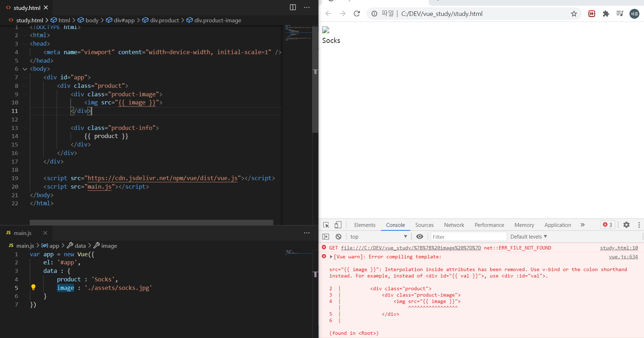Select the broken image on the page
This screenshot has width=644, height=338.
pos(326,30)
